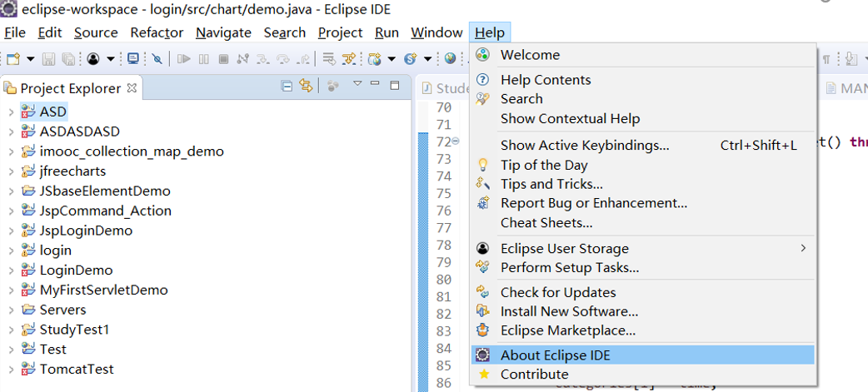Select the JSbaseElementDemo project
Viewport: 868px width, 392px height.
105,191
